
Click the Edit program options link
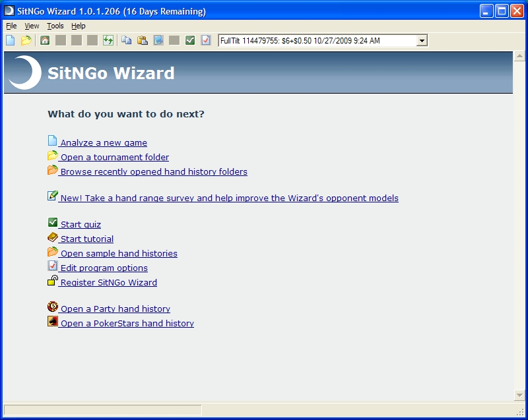coord(104,268)
